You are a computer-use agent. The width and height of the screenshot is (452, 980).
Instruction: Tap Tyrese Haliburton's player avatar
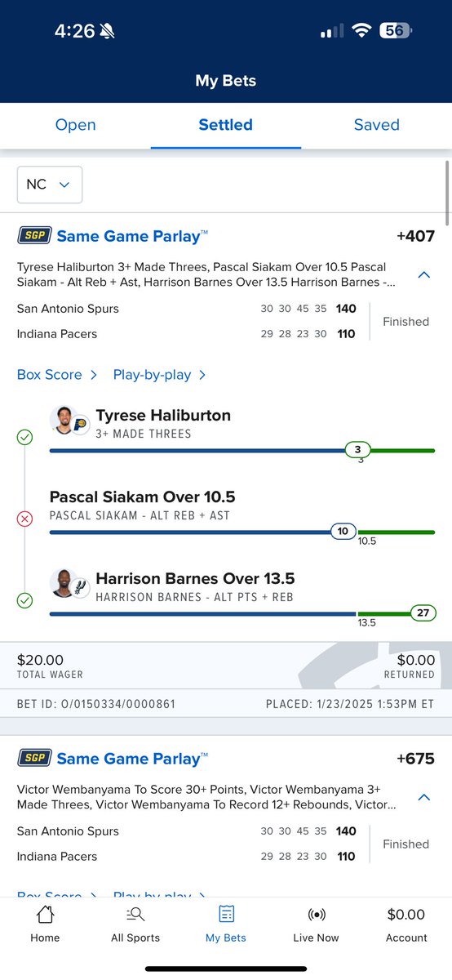tap(64, 420)
